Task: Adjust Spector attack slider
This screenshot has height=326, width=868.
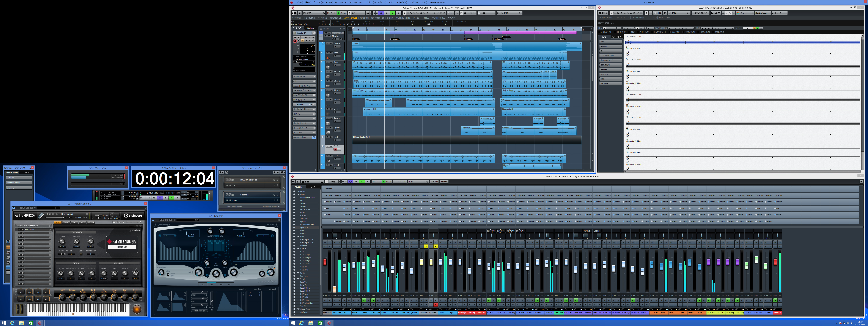Action: pos(200,292)
